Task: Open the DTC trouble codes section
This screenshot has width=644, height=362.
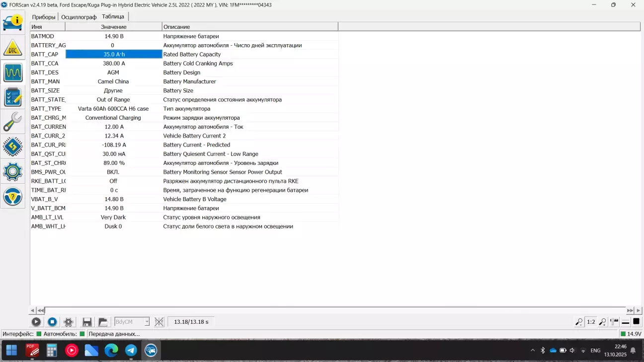Action: coord(13,48)
